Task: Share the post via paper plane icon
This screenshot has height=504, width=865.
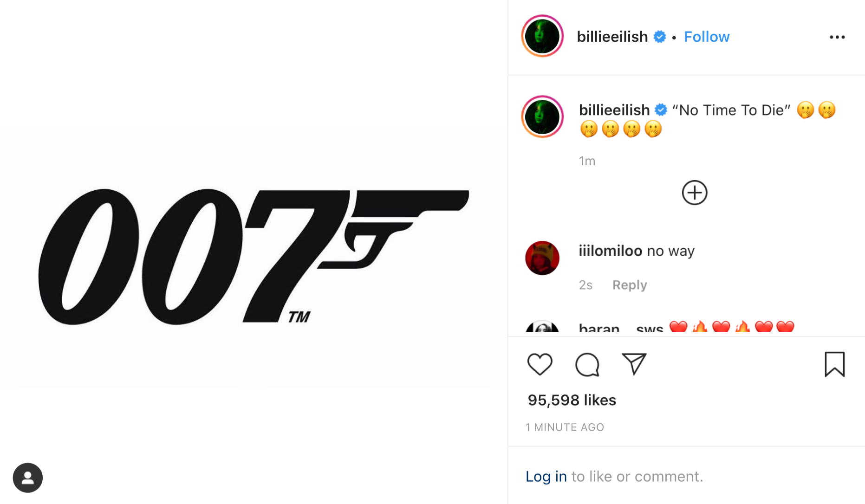Action: pyautogui.click(x=634, y=364)
